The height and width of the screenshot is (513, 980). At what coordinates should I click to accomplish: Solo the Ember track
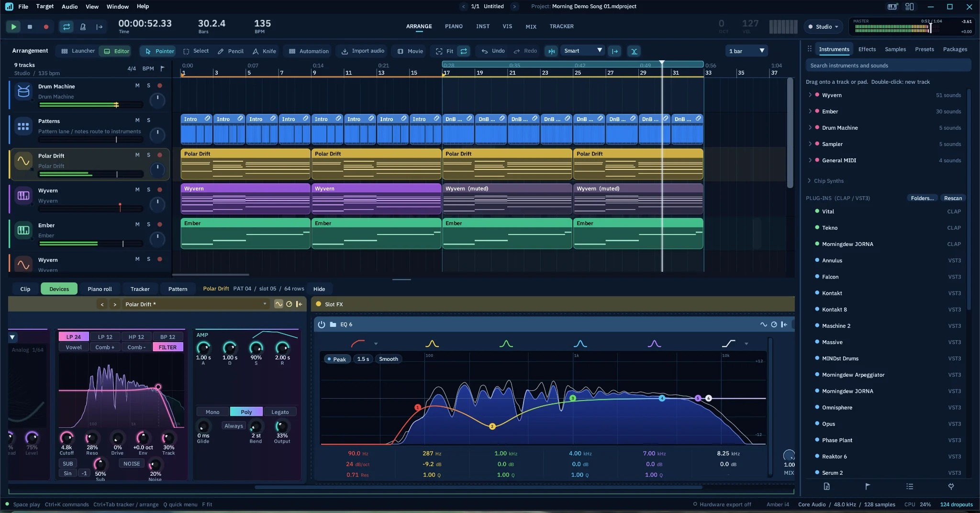pyautogui.click(x=148, y=224)
